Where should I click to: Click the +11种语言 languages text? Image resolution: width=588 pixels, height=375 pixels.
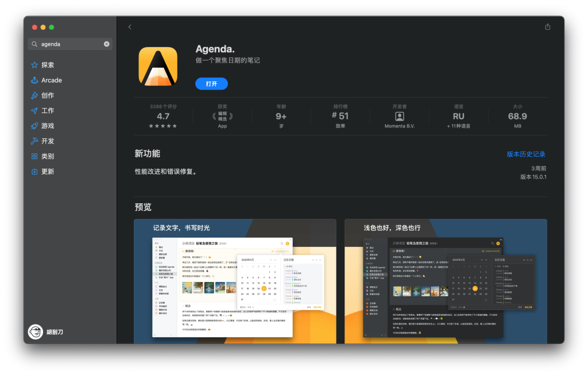(x=458, y=126)
